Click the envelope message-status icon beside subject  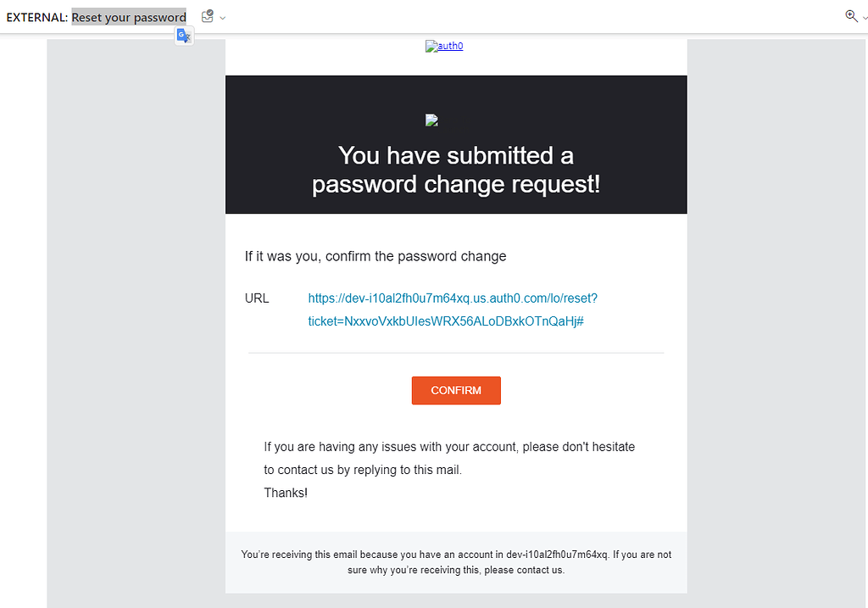click(x=207, y=16)
